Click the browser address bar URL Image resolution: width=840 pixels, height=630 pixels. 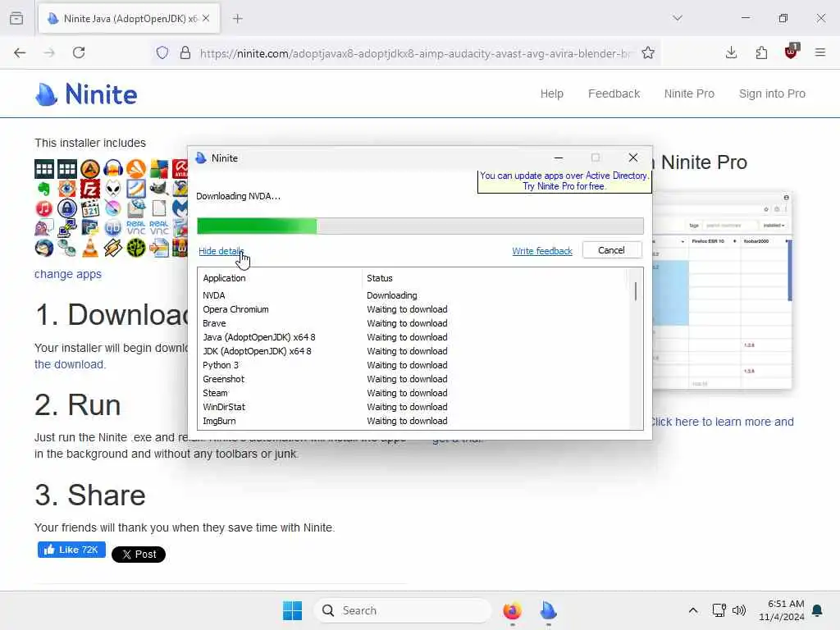[414, 53]
